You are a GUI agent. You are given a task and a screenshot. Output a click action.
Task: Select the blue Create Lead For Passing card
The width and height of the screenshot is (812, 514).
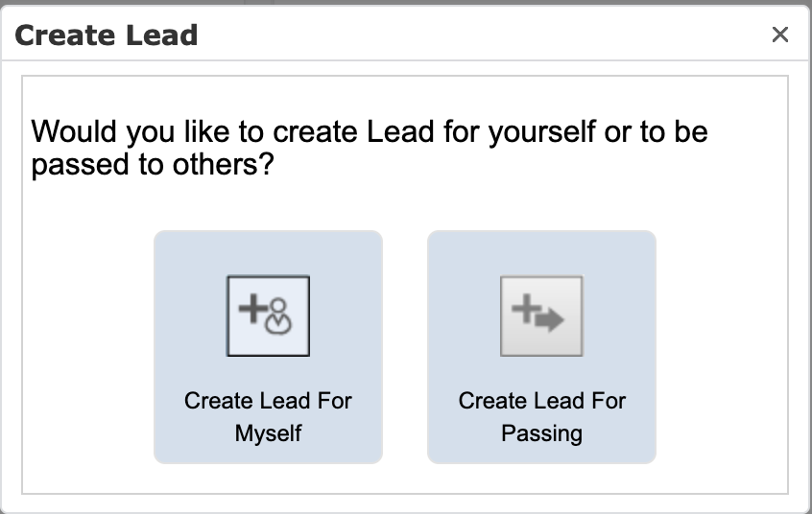541,347
